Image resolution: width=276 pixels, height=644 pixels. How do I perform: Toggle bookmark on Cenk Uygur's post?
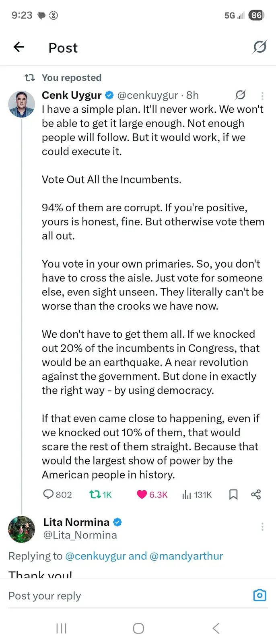coord(233,494)
